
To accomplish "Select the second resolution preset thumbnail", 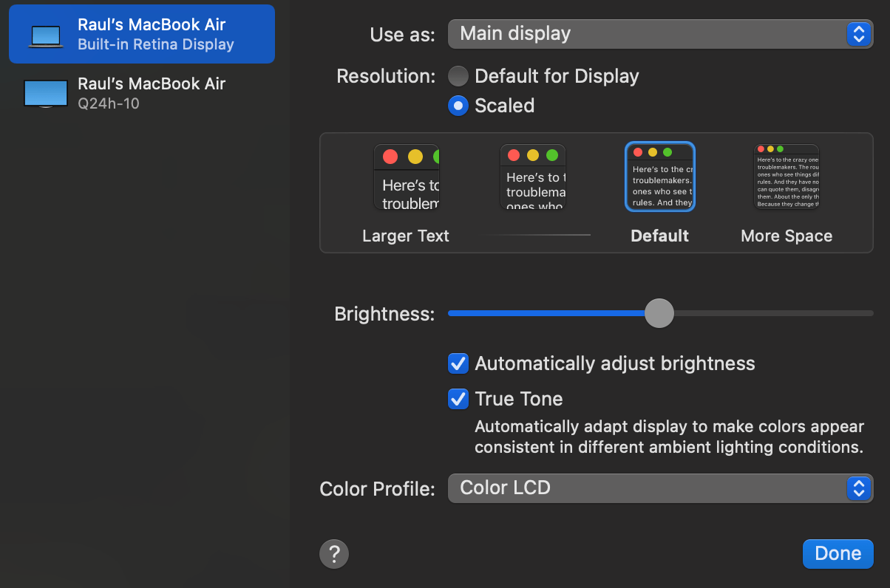I will (533, 177).
